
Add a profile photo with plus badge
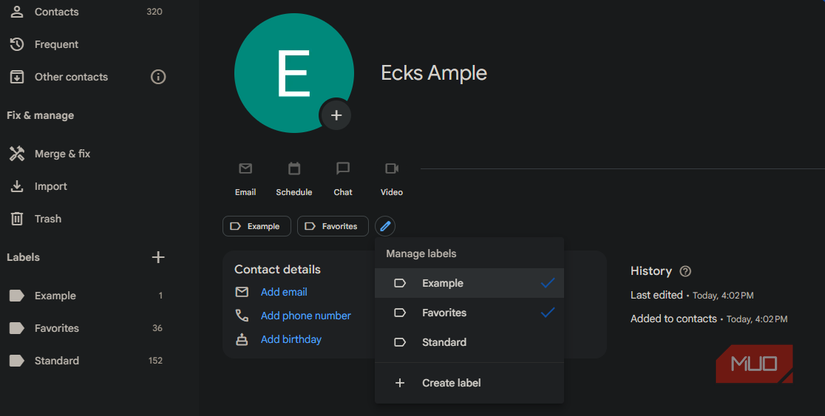(x=336, y=115)
